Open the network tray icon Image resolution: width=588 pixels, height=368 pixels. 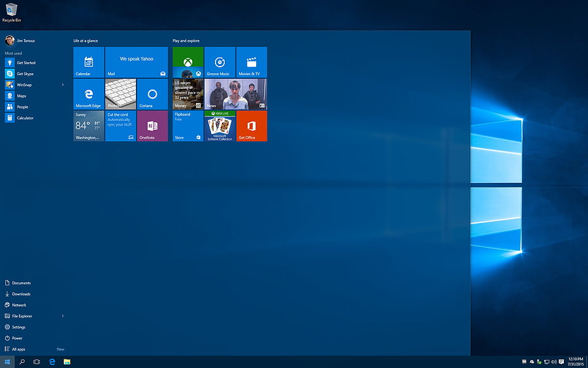(547, 362)
